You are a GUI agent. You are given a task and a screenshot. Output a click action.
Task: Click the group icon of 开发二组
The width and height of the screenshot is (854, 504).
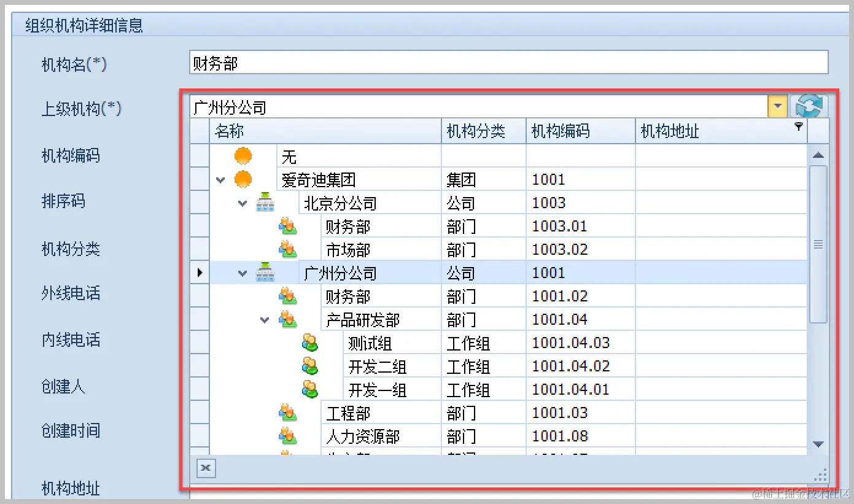(x=310, y=366)
